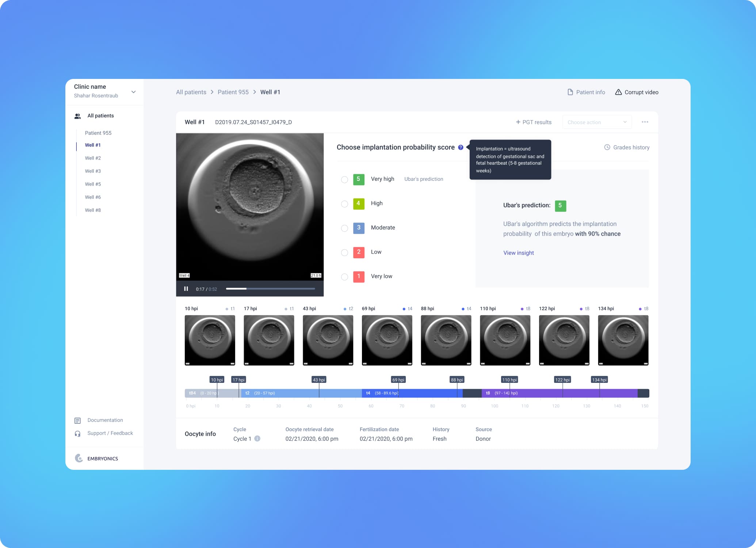Select Well #1 in the sidebar

93,145
